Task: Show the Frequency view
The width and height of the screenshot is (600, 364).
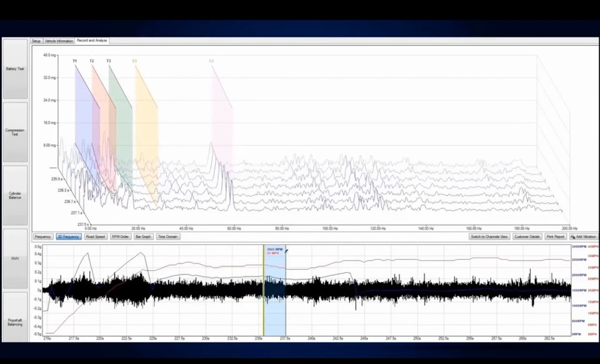Action: (x=43, y=237)
